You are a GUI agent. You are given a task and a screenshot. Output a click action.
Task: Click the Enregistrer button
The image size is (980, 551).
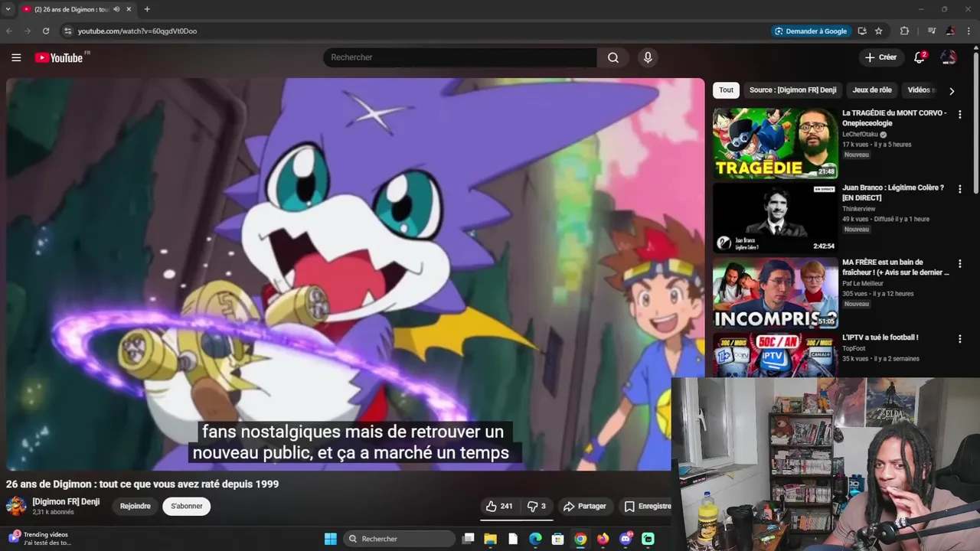point(645,506)
